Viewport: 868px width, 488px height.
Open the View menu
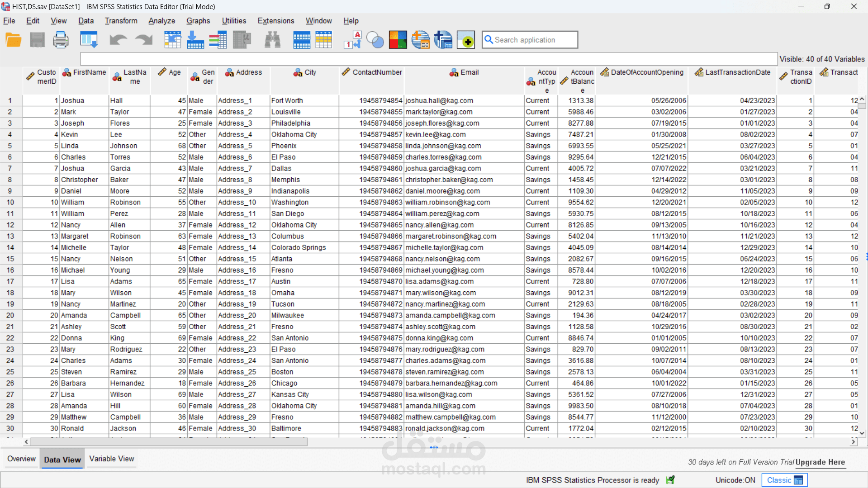coord(58,21)
